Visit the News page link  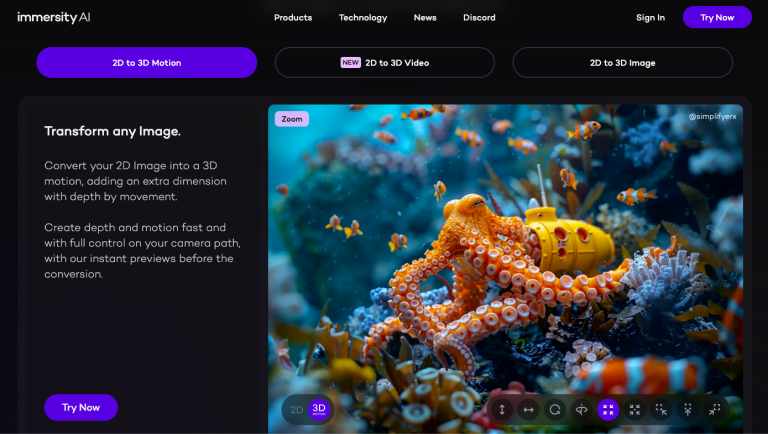pos(425,18)
